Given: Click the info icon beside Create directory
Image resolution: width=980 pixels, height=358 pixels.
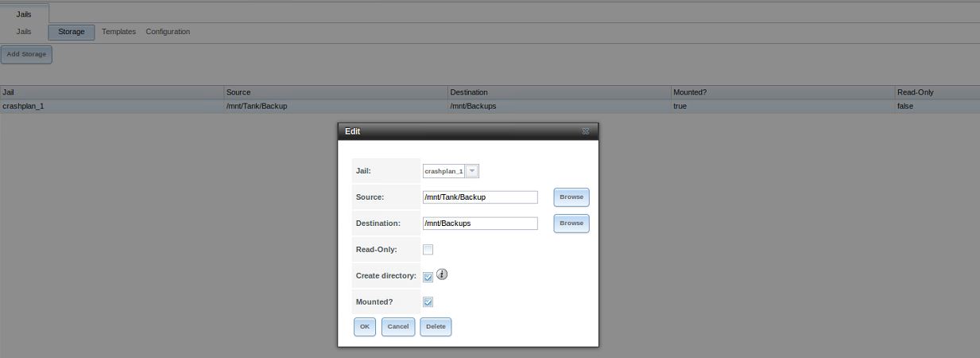Looking at the screenshot, I should click(443, 274).
